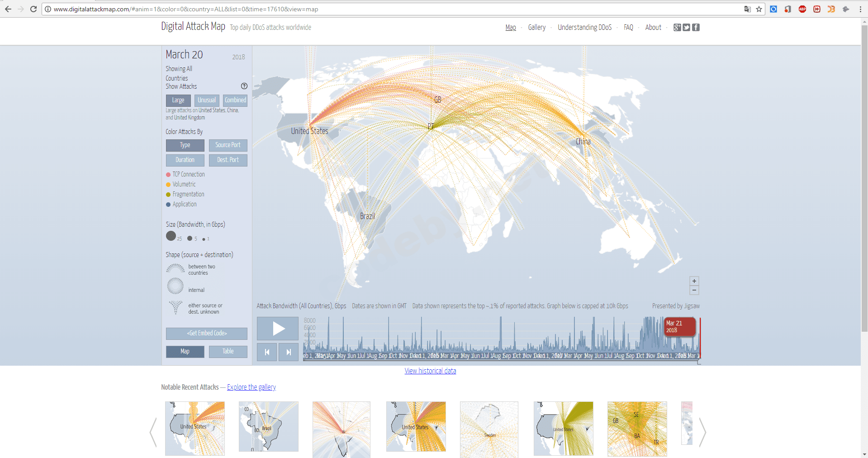Open the Sweden gallery thumbnail
868x458 pixels.
click(x=489, y=429)
